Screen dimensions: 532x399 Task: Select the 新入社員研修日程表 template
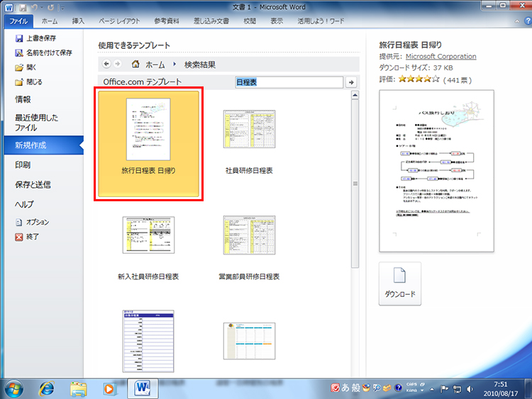[148, 248]
